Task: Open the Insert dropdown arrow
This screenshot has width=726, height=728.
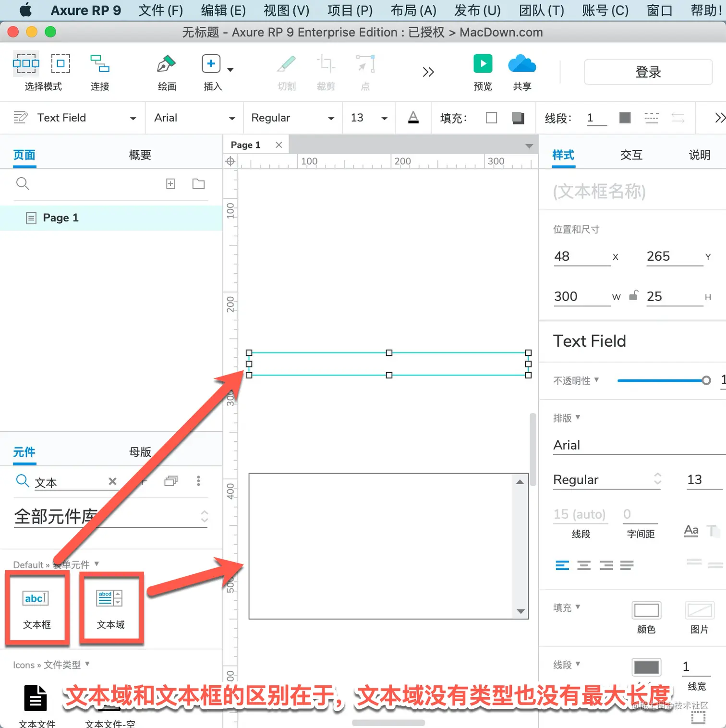Action: pos(230,70)
